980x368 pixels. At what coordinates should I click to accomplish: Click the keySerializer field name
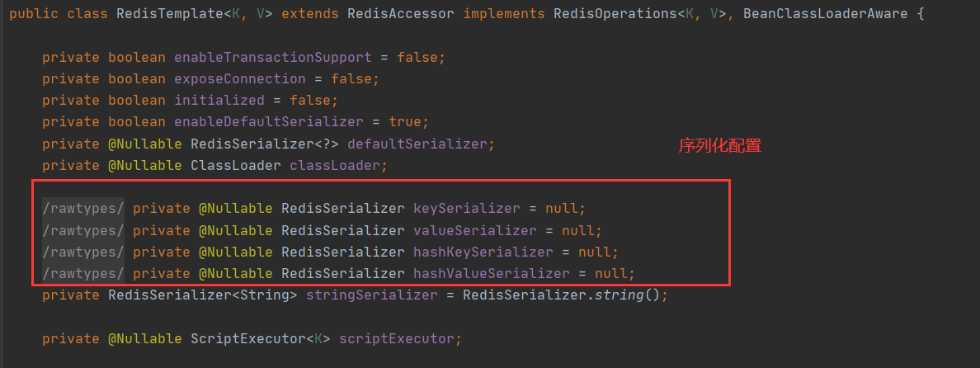(466, 209)
